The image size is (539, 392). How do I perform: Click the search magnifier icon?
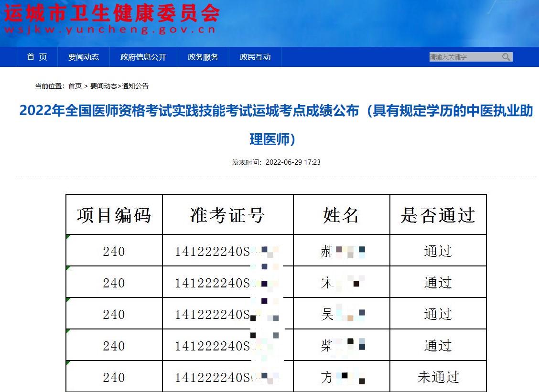tap(506, 57)
